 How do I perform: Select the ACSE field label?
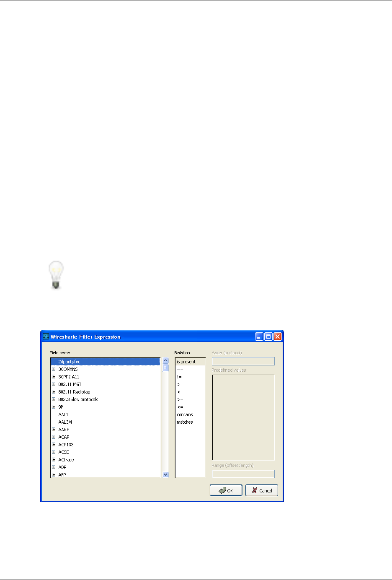click(64, 452)
